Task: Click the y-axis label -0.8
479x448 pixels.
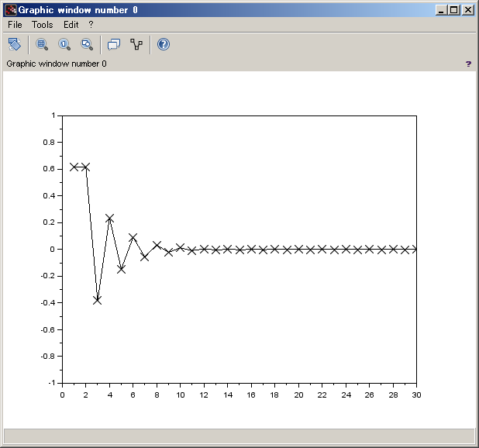Action: click(x=47, y=356)
